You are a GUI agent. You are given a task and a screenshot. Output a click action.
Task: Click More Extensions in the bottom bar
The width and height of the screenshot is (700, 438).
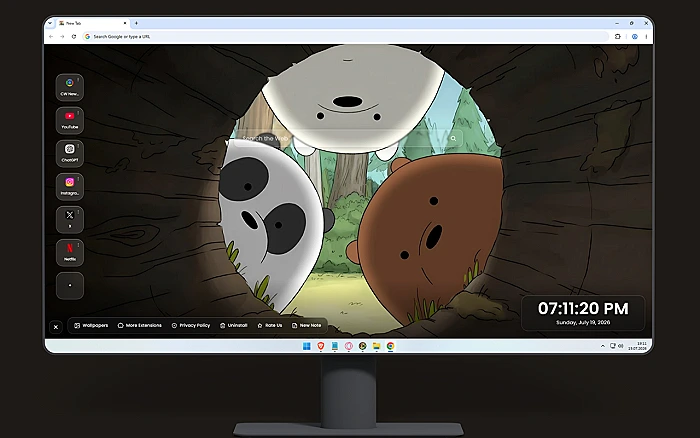(140, 325)
